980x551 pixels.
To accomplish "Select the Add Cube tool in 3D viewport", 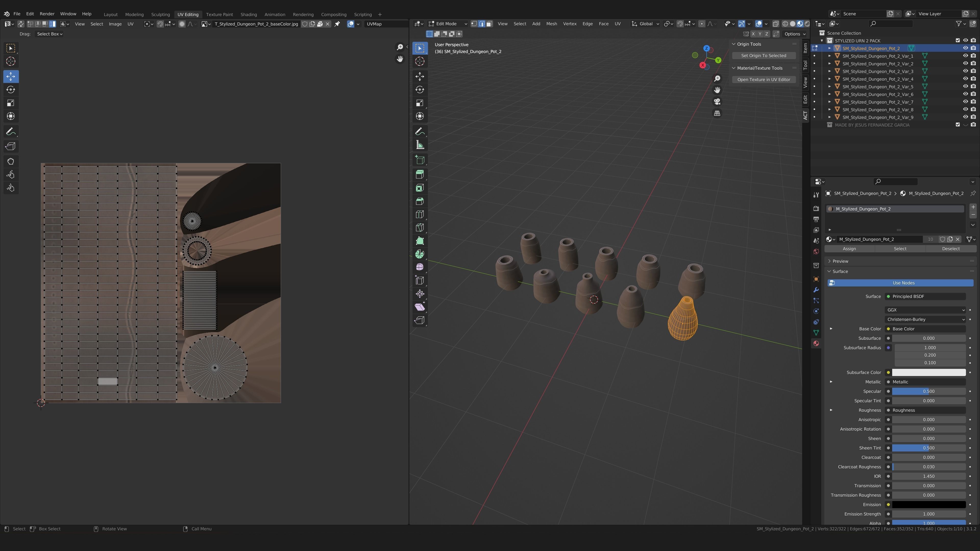I will [x=420, y=160].
